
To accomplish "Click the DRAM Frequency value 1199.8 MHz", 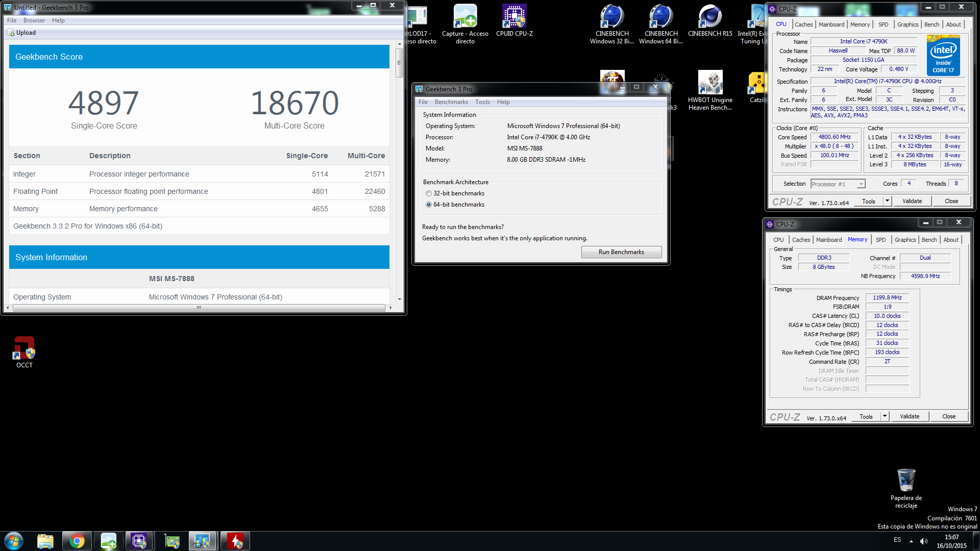I will pos(887,297).
